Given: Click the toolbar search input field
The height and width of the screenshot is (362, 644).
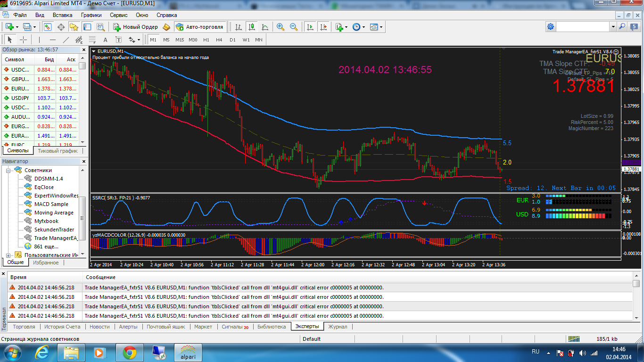Looking at the screenshot, I should point(583,27).
